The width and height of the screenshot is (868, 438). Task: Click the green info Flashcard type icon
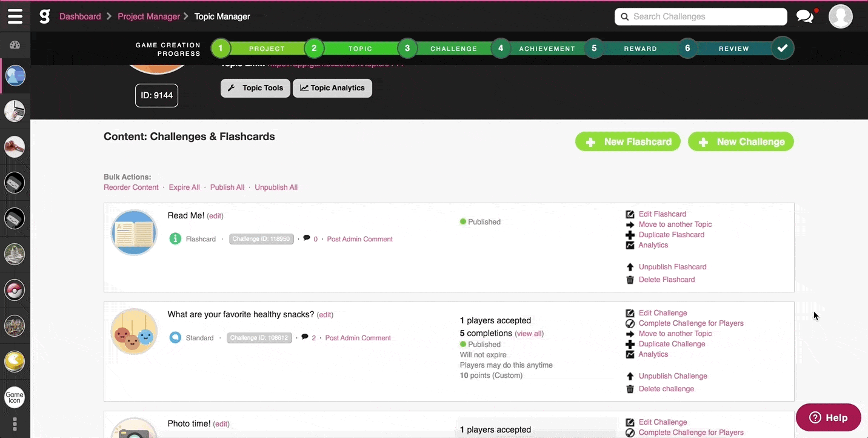coord(175,239)
